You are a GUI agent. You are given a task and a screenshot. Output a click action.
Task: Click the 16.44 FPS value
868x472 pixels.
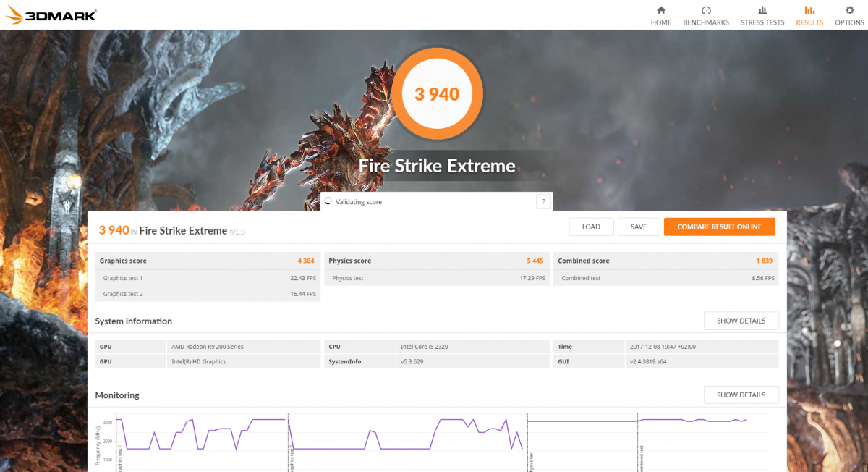click(303, 294)
